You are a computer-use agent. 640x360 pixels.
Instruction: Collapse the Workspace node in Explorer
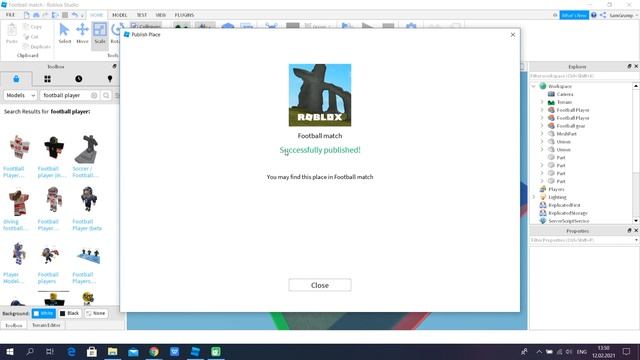533,86
